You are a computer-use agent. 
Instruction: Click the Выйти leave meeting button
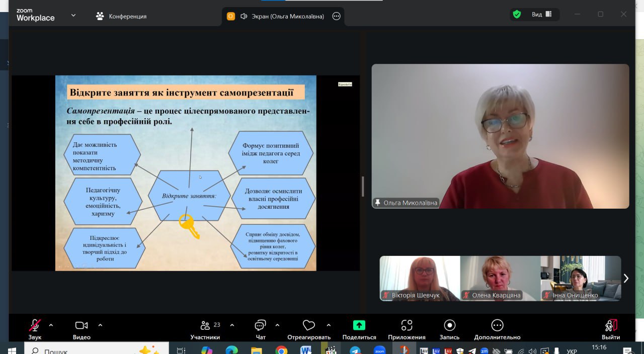coord(611,326)
